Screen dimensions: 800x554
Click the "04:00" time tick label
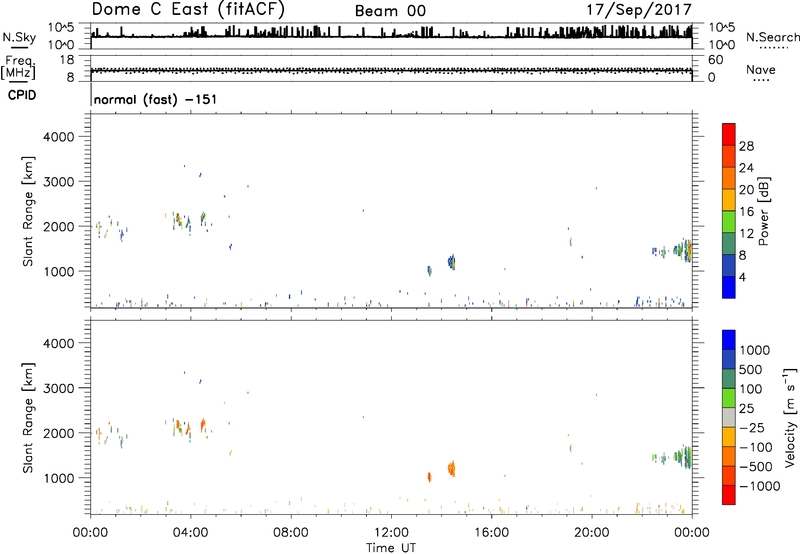pyautogui.click(x=190, y=533)
